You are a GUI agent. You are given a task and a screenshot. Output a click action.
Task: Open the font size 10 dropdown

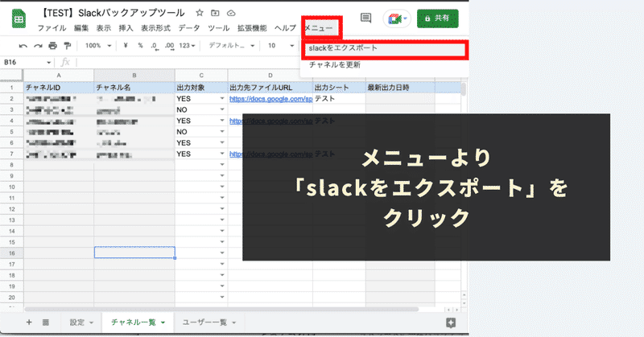tap(280, 46)
